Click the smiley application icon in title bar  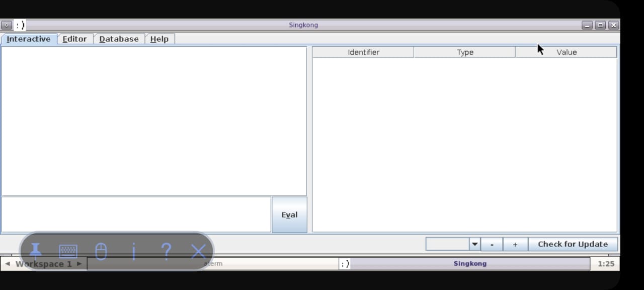tap(20, 25)
